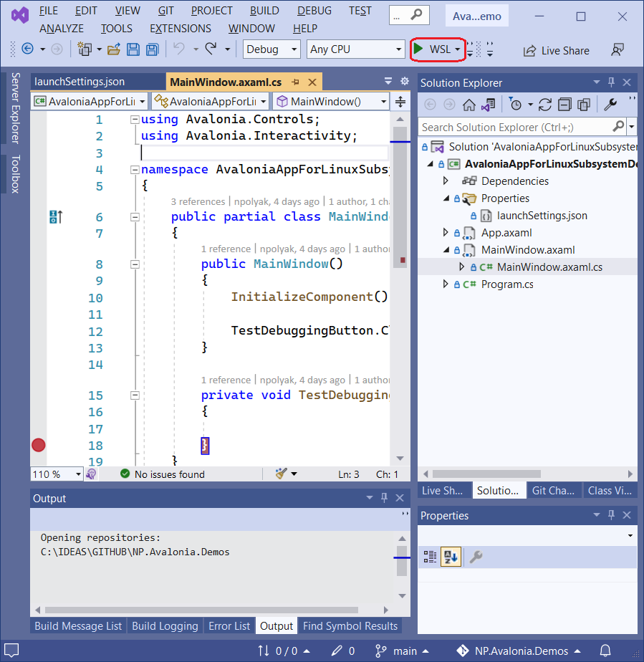Screen dimensions: 644x662
Task: Open the BUILD menu
Action: (x=264, y=11)
